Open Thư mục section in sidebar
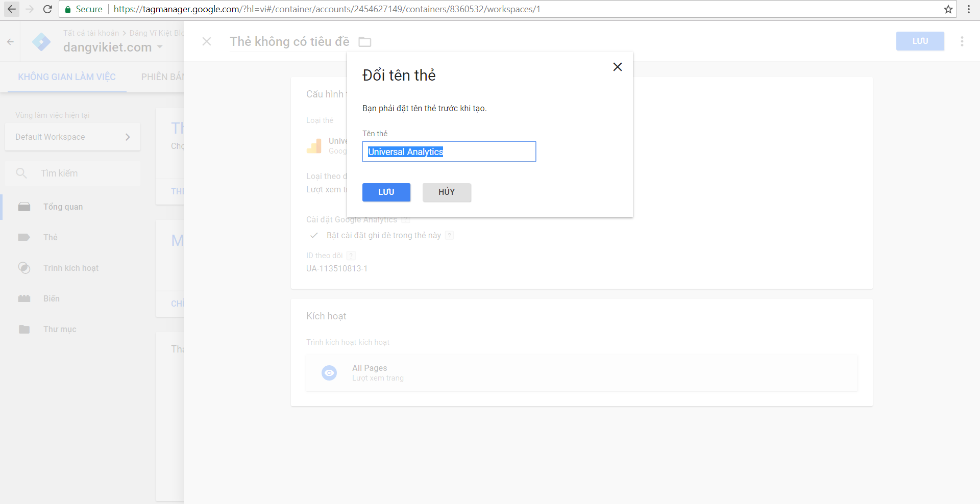 [x=60, y=329]
